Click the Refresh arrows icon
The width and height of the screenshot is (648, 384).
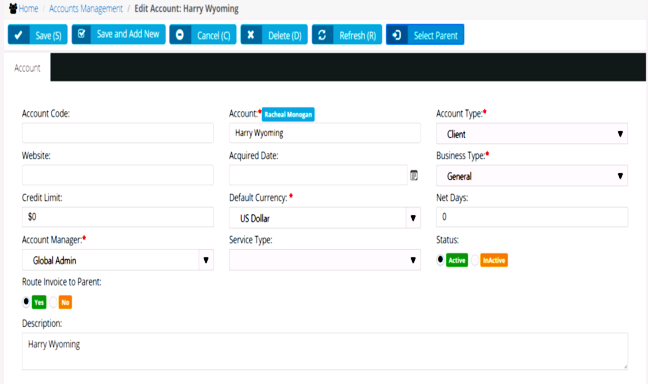[322, 35]
